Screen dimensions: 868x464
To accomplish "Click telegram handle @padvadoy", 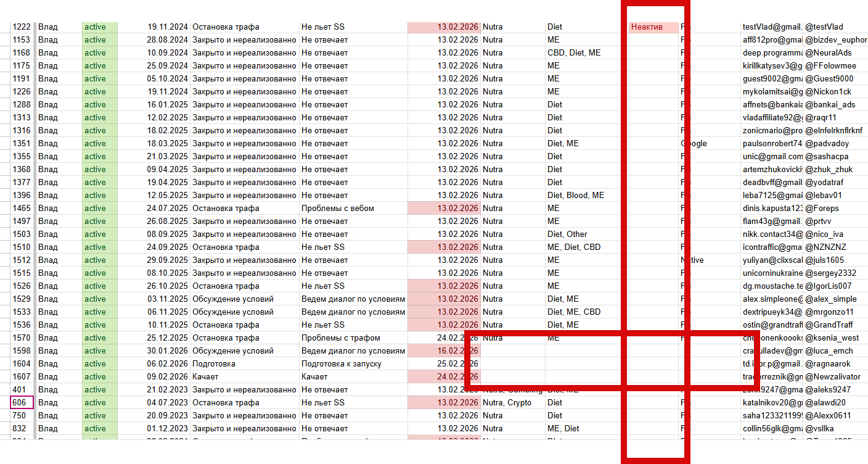I will pos(835,144).
